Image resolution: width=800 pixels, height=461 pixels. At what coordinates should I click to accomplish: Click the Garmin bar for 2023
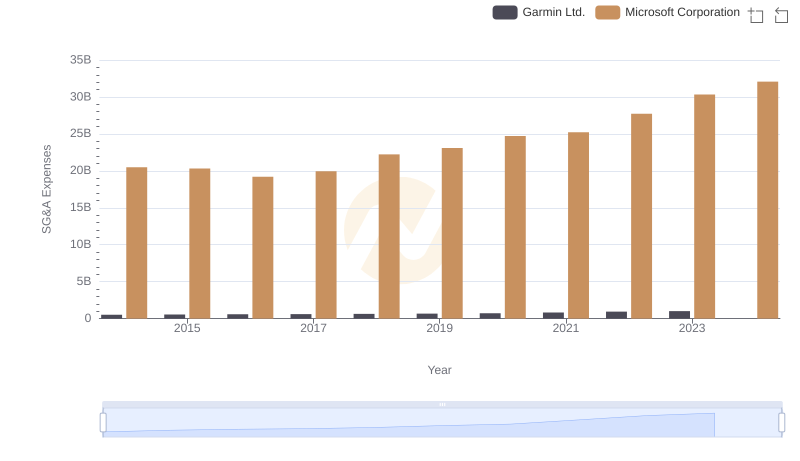[x=679, y=314]
